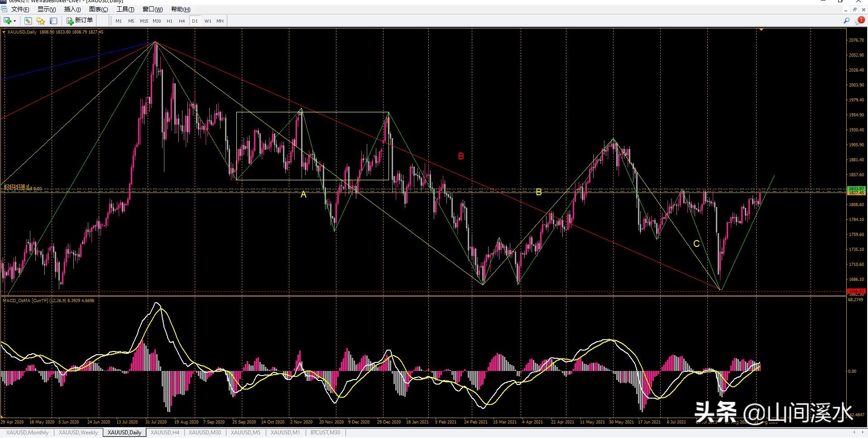This screenshot has height=438, width=868.
Task: Click the 2 Nov 2020 date label
Action: [301, 422]
